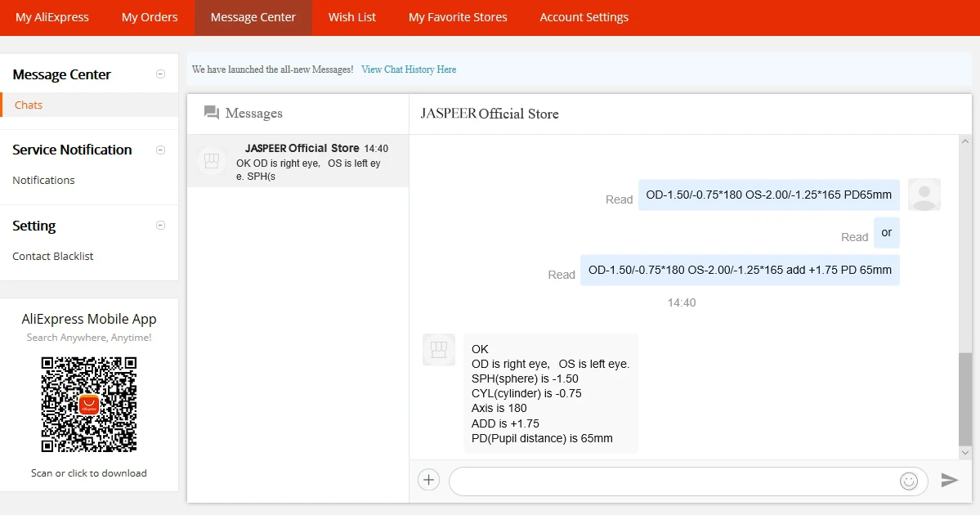Screen dimensions: 980x515
Task: Go to My Orders tab
Action: 150,17
